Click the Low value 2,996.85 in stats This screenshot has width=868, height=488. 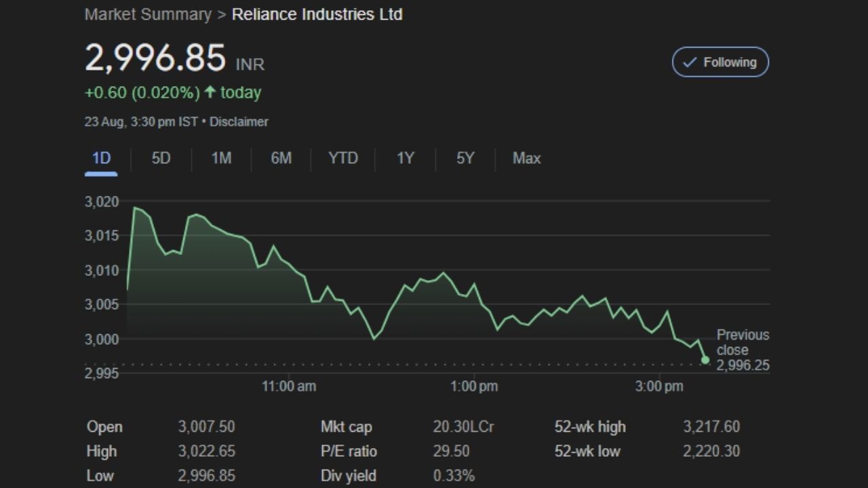207,476
